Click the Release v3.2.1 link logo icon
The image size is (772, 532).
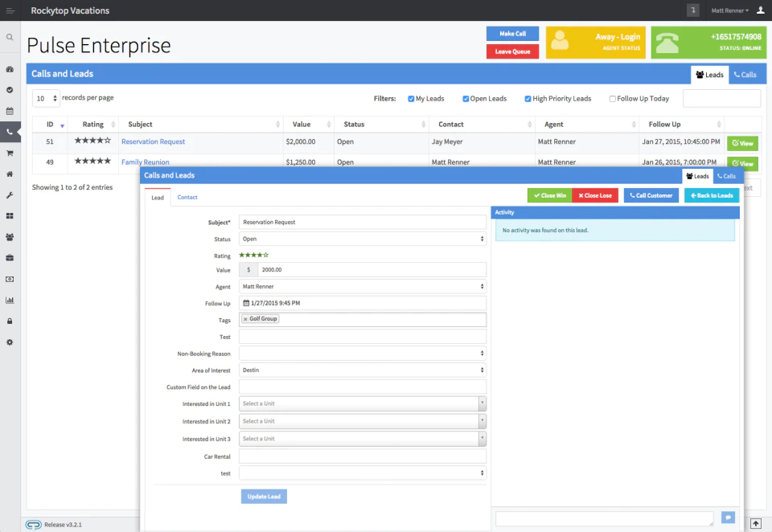pos(34,525)
